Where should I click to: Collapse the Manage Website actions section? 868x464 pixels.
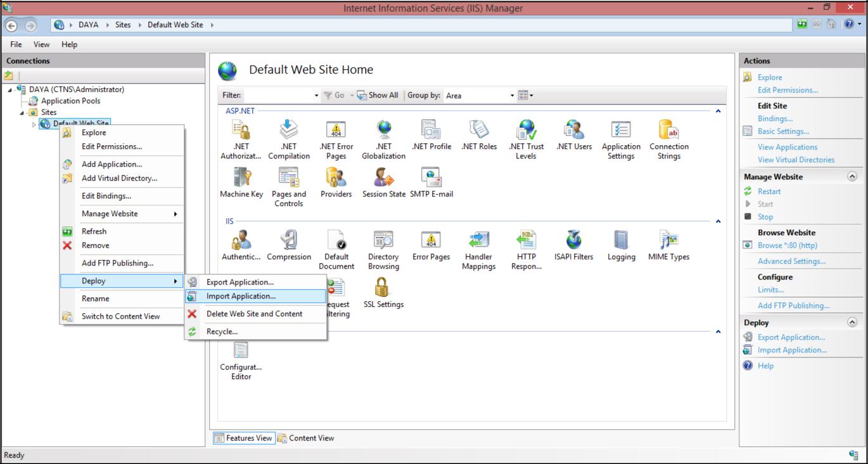click(852, 177)
